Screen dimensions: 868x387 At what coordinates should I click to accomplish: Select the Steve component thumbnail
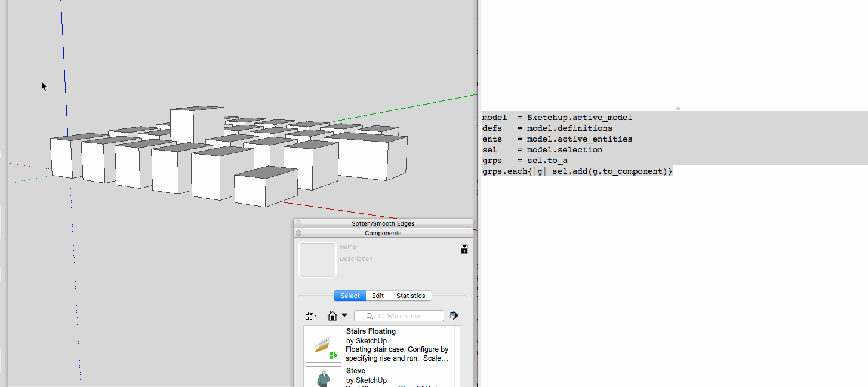324,377
